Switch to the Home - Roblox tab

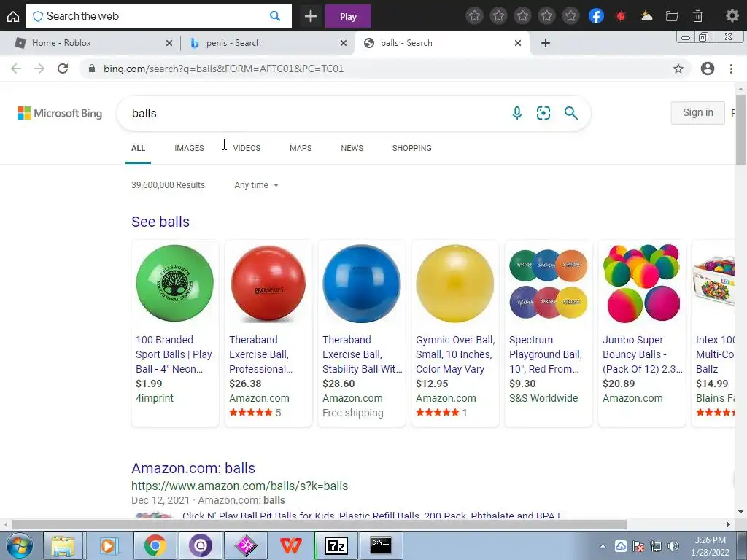click(x=90, y=43)
